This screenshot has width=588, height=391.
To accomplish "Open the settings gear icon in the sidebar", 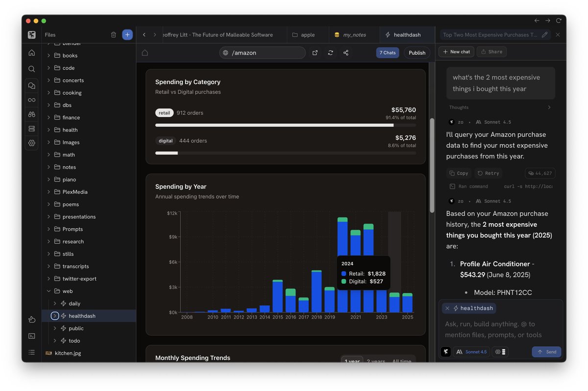I will [32, 143].
